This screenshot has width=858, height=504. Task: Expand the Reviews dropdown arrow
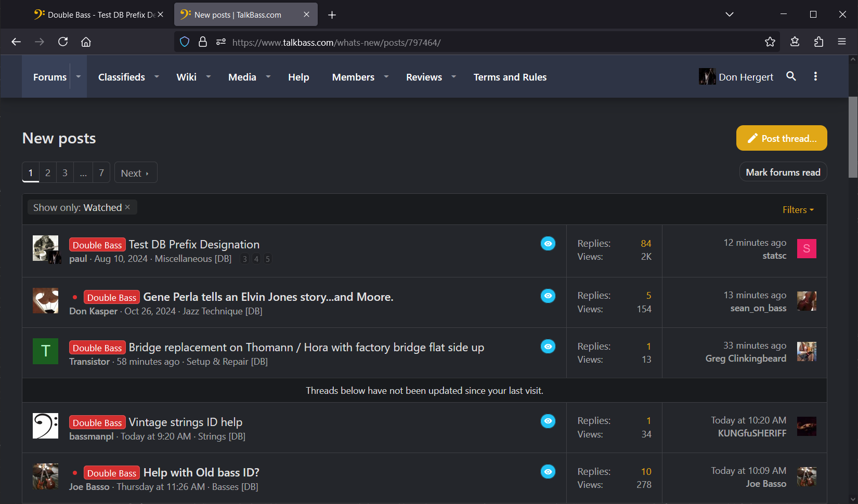coord(454,76)
